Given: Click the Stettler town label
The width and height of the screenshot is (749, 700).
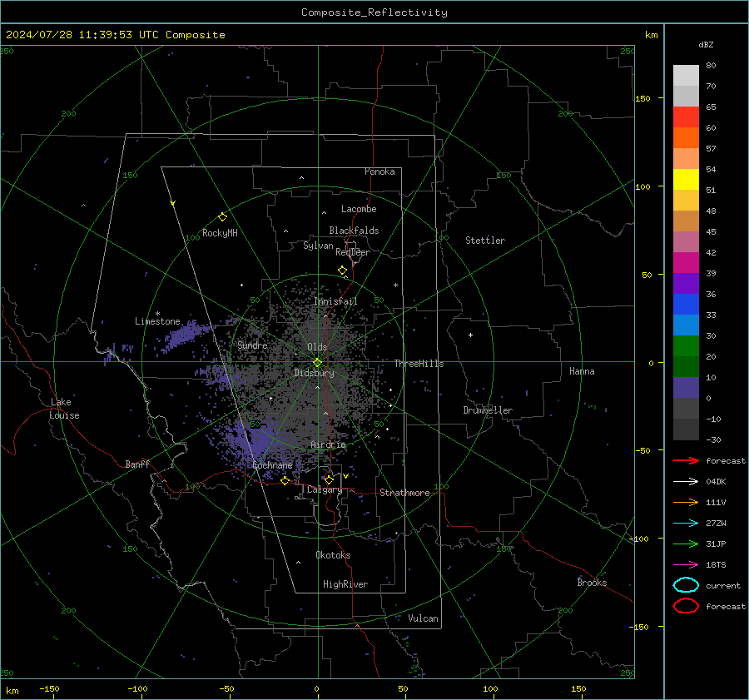Looking at the screenshot, I should click(x=485, y=241).
